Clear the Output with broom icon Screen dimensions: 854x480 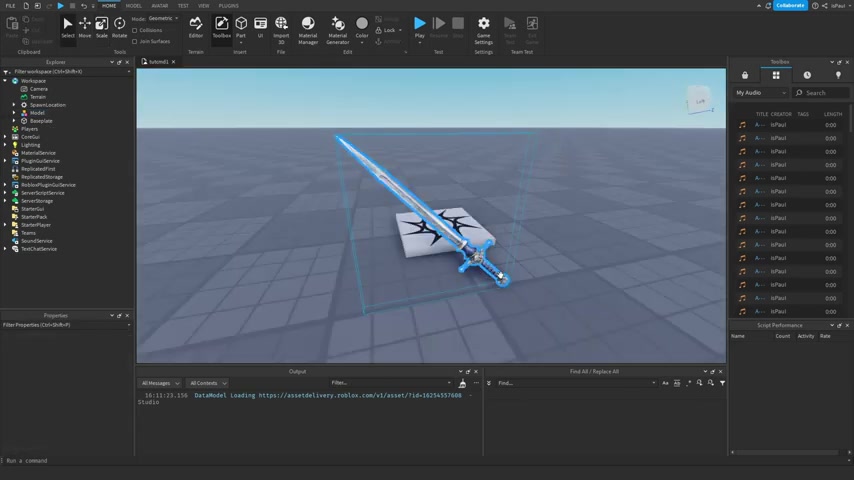click(x=462, y=383)
